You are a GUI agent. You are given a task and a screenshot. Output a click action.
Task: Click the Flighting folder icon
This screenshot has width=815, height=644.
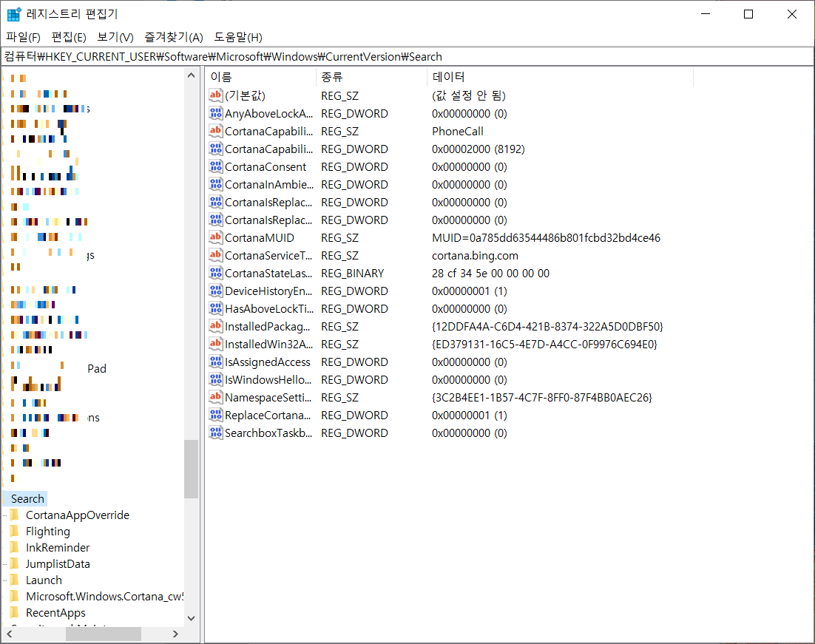pos(15,531)
